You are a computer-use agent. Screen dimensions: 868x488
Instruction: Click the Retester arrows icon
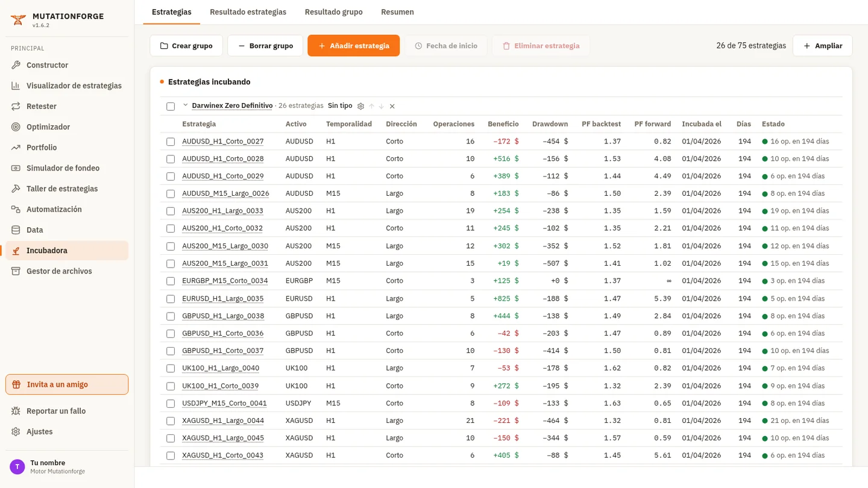pos(16,106)
